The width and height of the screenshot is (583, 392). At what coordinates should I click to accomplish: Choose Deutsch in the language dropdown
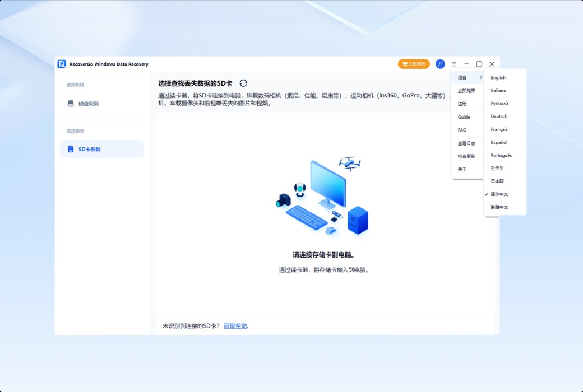pos(498,116)
